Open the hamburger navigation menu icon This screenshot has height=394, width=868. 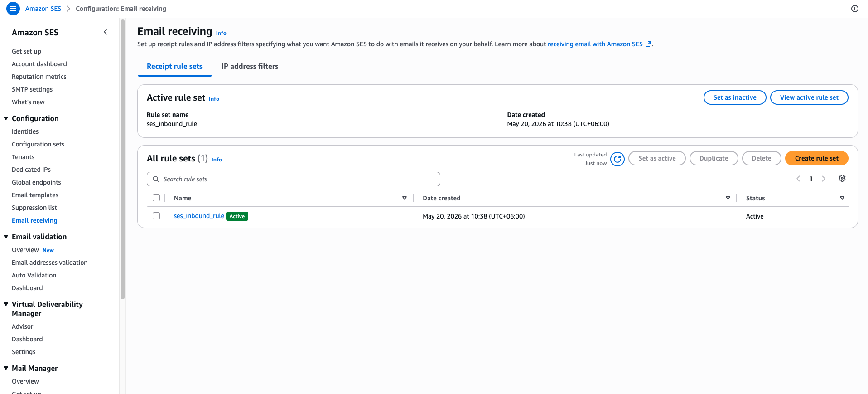click(x=13, y=9)
